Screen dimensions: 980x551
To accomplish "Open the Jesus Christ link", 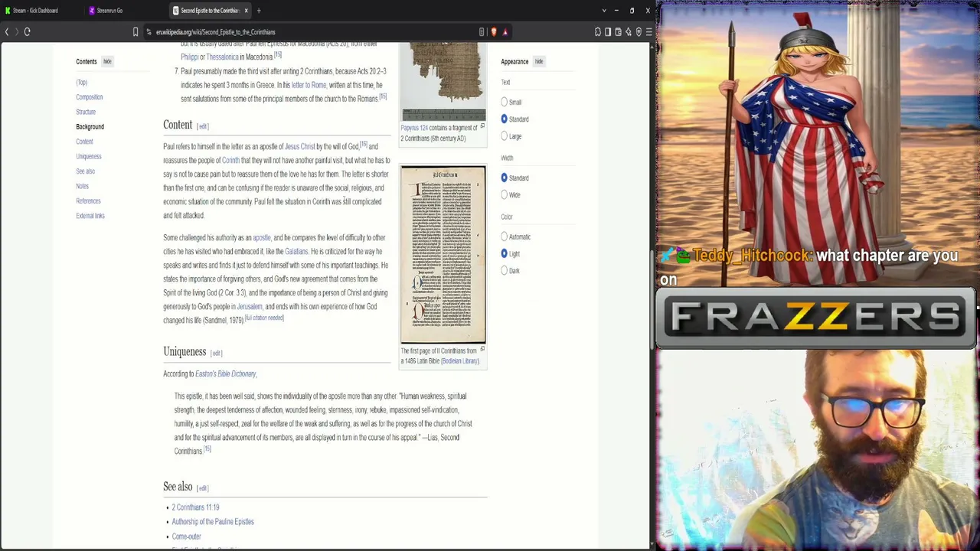I will 300,146.
